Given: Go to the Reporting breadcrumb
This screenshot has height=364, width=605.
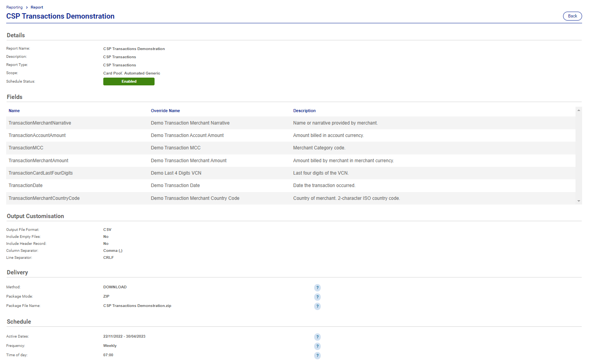Looking at the screenshot, I should tap(14, 7).
